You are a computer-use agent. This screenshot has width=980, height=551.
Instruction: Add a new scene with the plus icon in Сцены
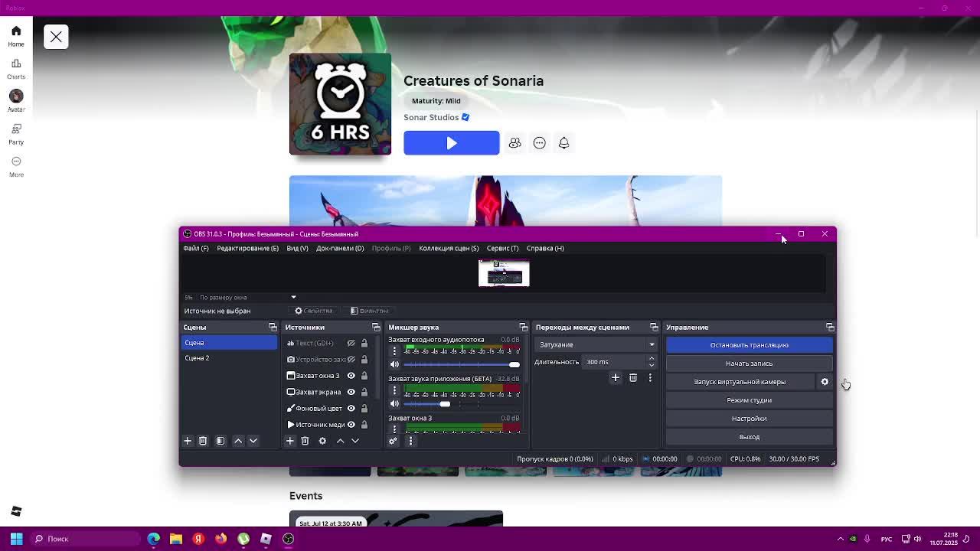tap(188, 441)
